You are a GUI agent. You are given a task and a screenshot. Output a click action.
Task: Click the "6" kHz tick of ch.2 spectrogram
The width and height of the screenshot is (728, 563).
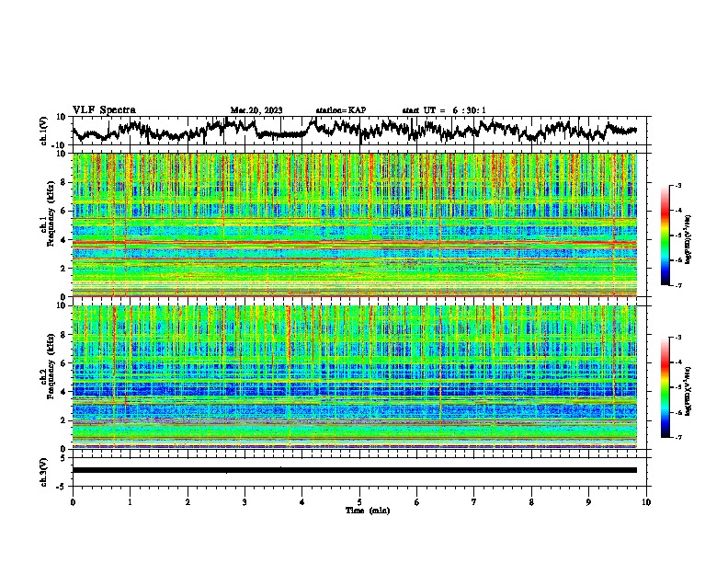pyautogui.click(x=64, y=363)
